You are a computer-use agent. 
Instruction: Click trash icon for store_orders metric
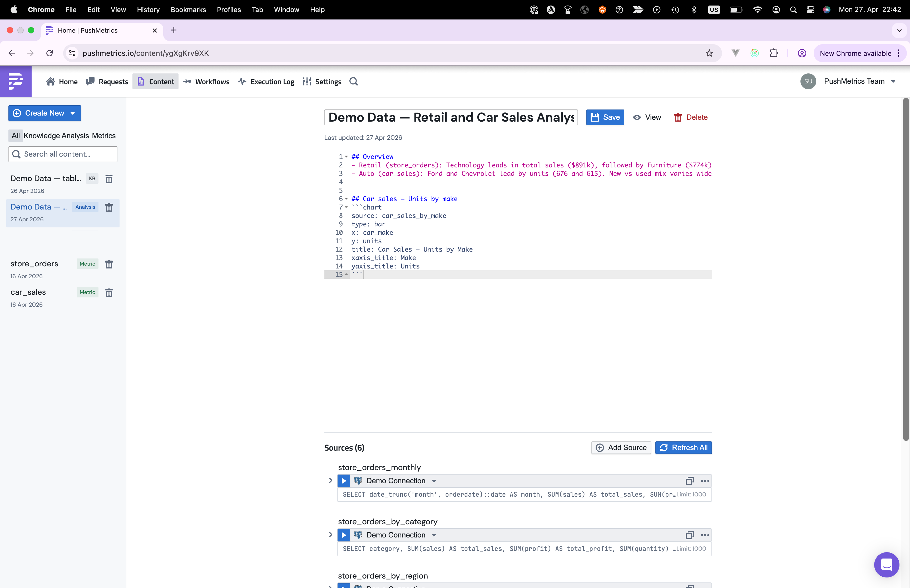click(x=109, y=264)
